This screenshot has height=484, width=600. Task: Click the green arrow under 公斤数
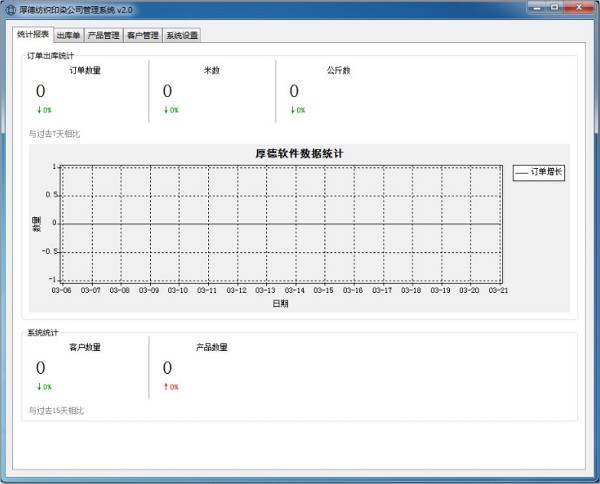[x=293, y=110]
